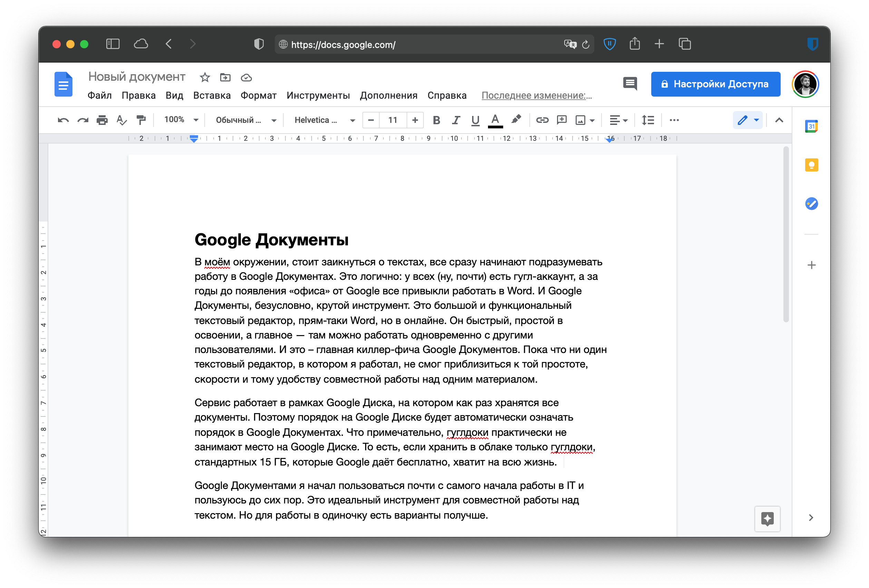Open line spacing options icon
Image resolution: width=869 pixels, height=588 pixels.
coord(648,120)
